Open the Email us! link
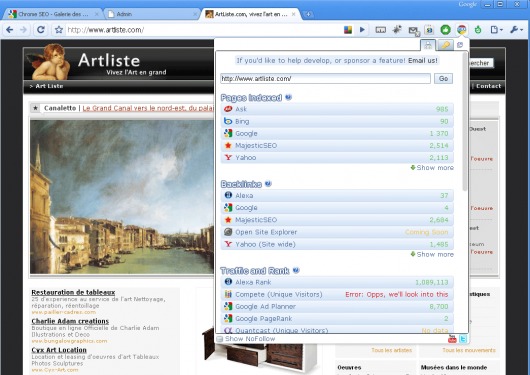The width and height of the screenshot is (530, 375). click(423, 61)
